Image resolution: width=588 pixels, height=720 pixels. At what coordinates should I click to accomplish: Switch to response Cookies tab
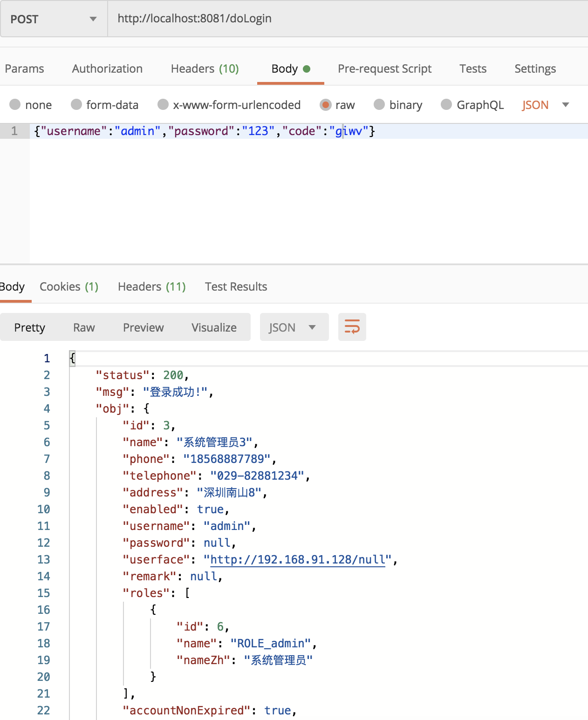(69, 287)
